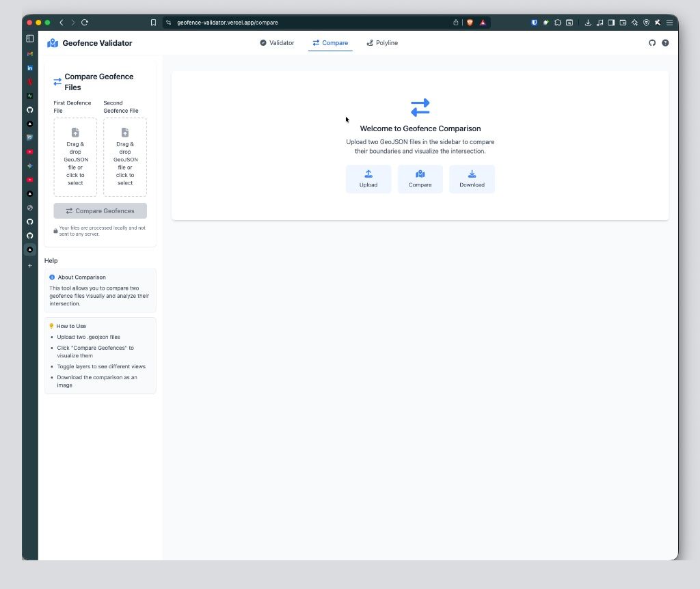
Task: Add a new tab with plus icon
Action: click(30, 266)
